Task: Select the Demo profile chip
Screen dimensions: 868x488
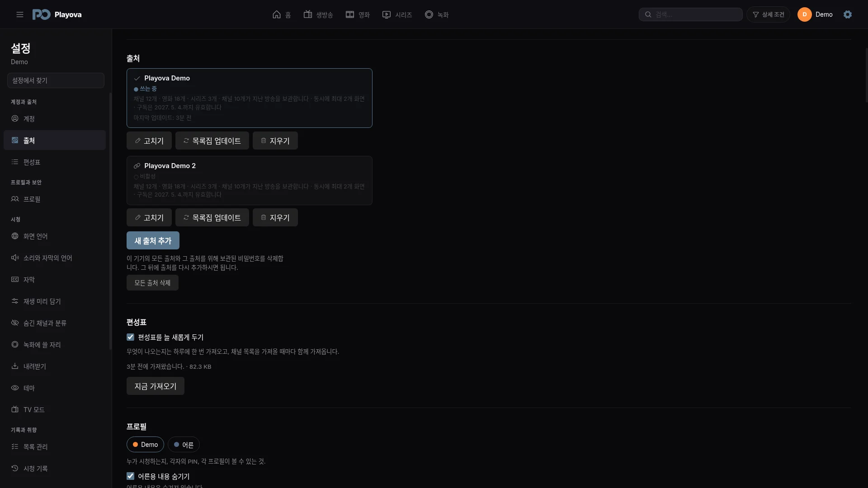Action: pos(145,445)
